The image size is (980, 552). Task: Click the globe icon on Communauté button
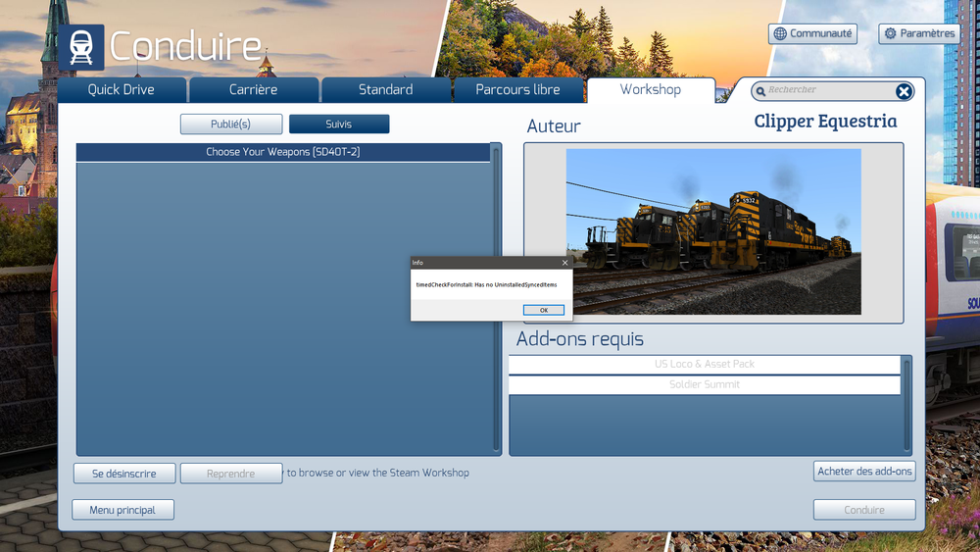pos(780,33)
